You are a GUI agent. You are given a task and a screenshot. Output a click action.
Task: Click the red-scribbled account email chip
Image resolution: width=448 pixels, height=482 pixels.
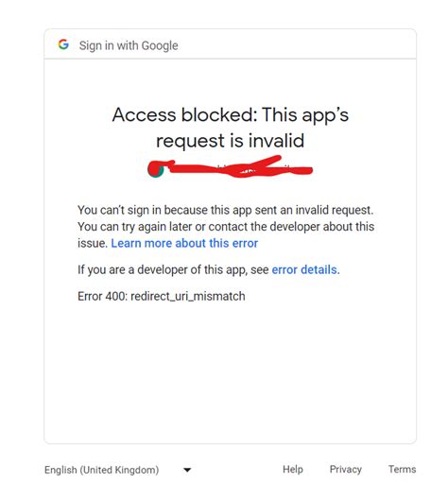(231, 167)
